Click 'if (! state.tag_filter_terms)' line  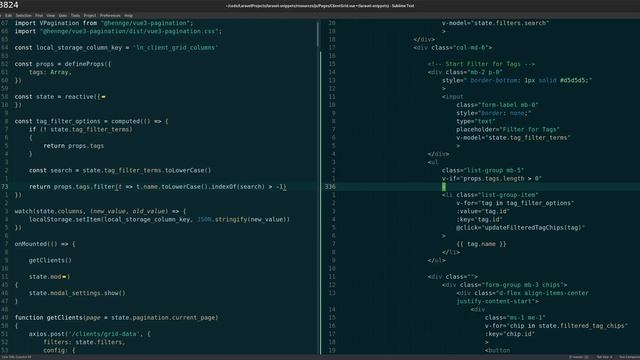pyautogui.click(x=80, y=129)
